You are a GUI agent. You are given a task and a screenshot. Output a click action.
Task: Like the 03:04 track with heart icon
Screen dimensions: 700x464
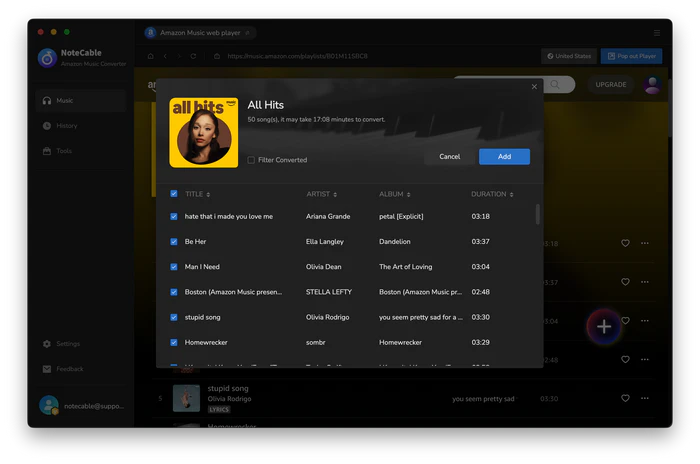point(626,320)
